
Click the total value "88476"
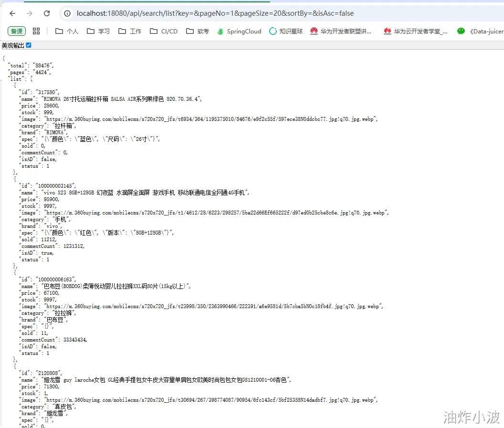(x=43, y=65)
